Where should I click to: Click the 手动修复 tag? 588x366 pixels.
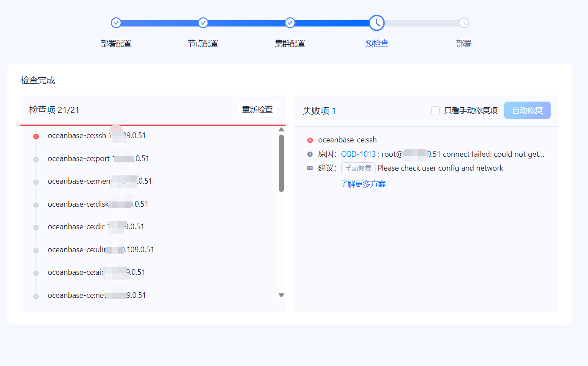(358, 168)
